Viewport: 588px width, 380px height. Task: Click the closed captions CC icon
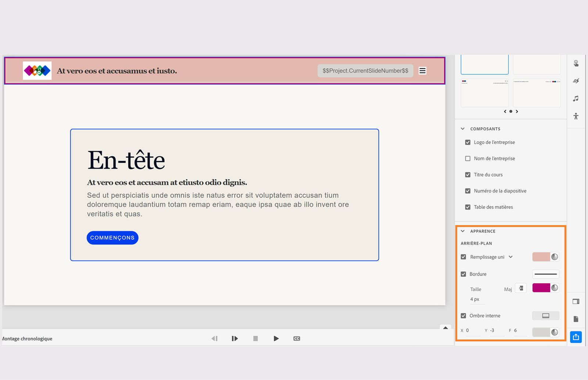tap(297, 338)
